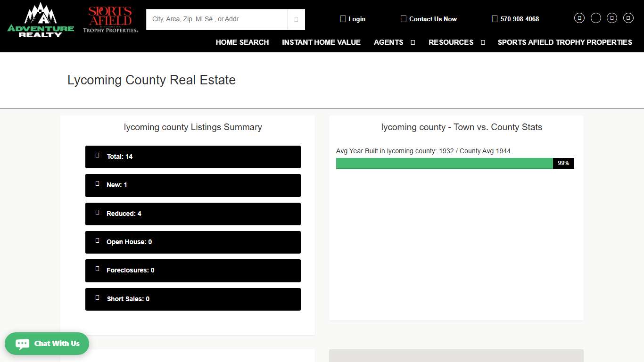Open the HOME SEARCH menu item

click(242, 42)
